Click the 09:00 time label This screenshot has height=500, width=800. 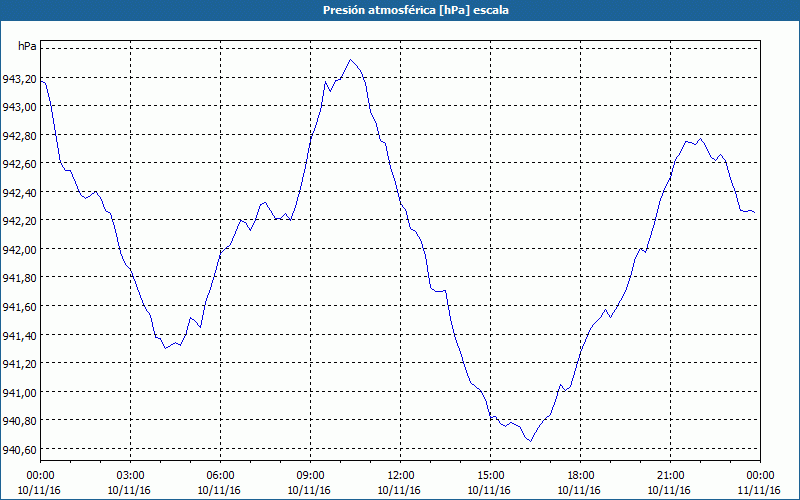coord(311,476)
